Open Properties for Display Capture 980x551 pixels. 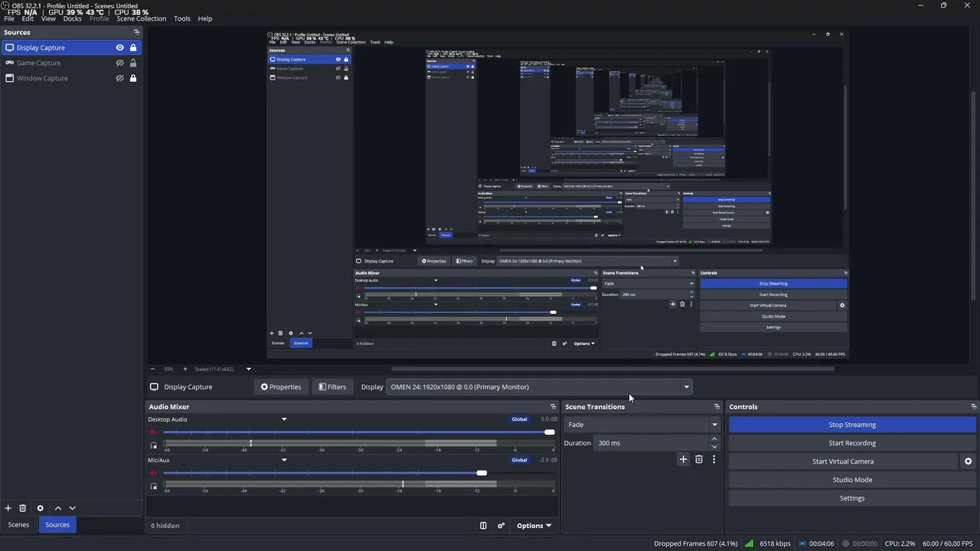281,387
